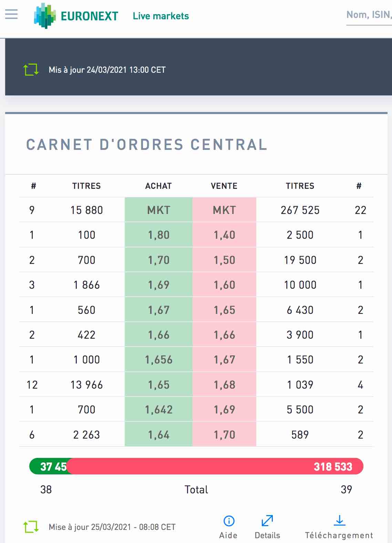Click the Téléchargement download icon
The image size is (392, 543).
(339, 520)
